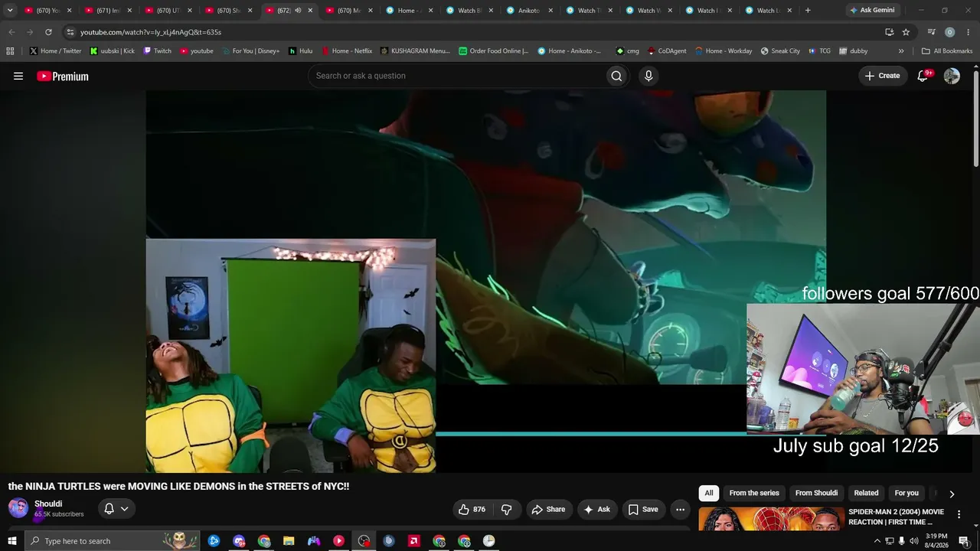Bookmark this page with the star
980x551 pixels.
tap(906, 32)
